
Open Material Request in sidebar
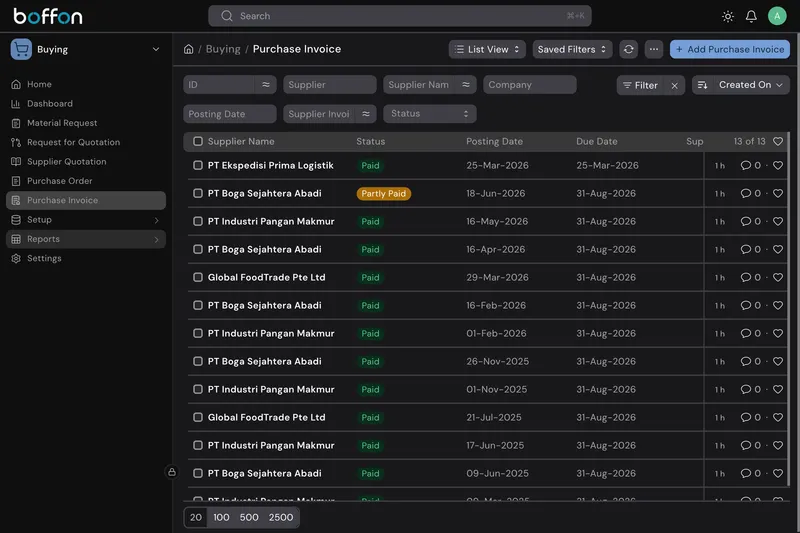(86, 123)
